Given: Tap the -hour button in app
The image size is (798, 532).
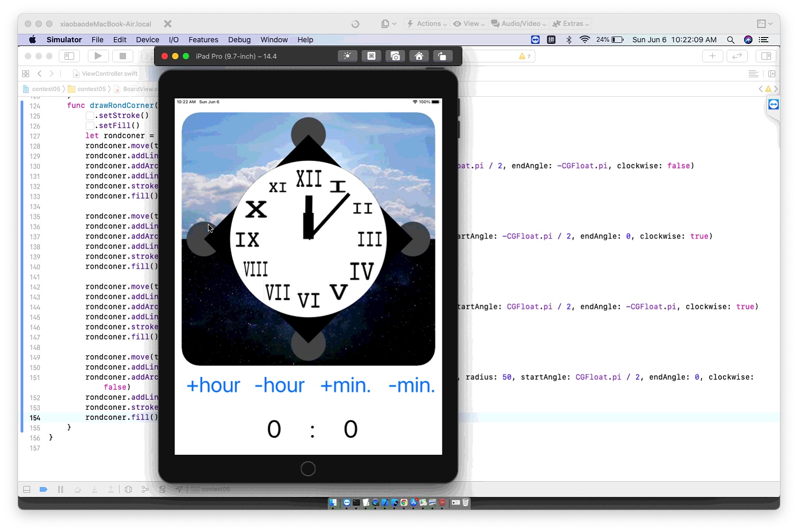Looking at the screenshot, I should click(279, 386).
